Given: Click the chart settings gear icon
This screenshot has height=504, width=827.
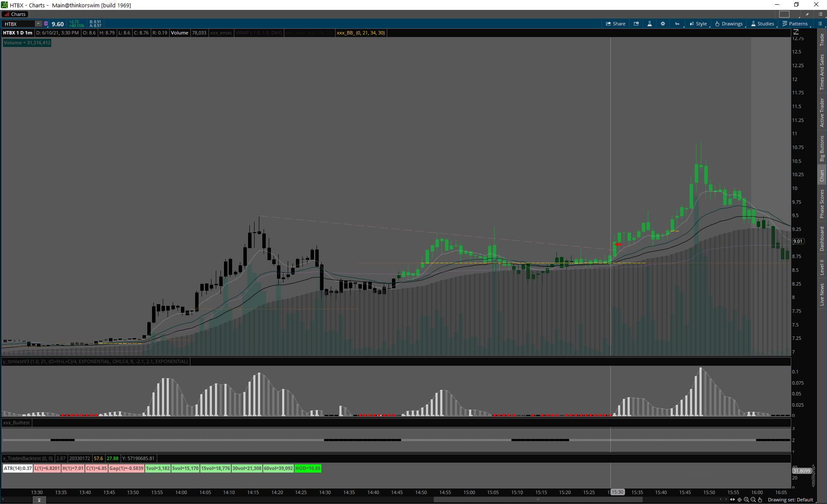Looking at the screenshot, I should [663, 24].
